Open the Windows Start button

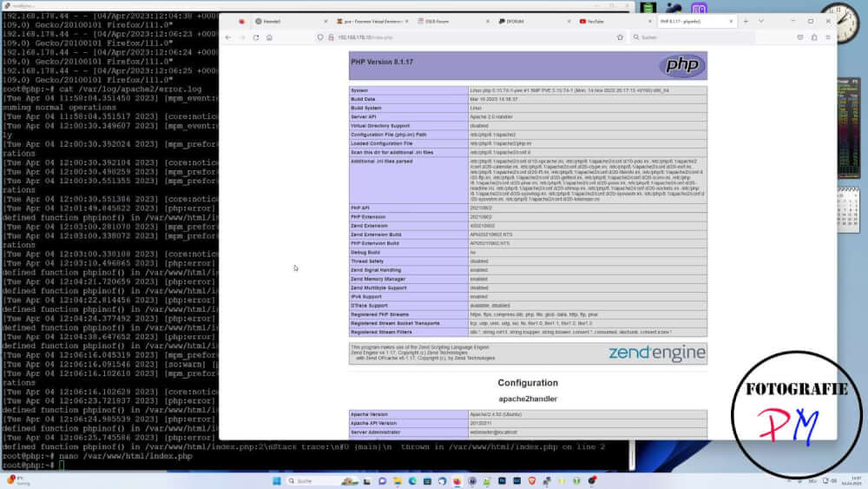click(277, 480)
